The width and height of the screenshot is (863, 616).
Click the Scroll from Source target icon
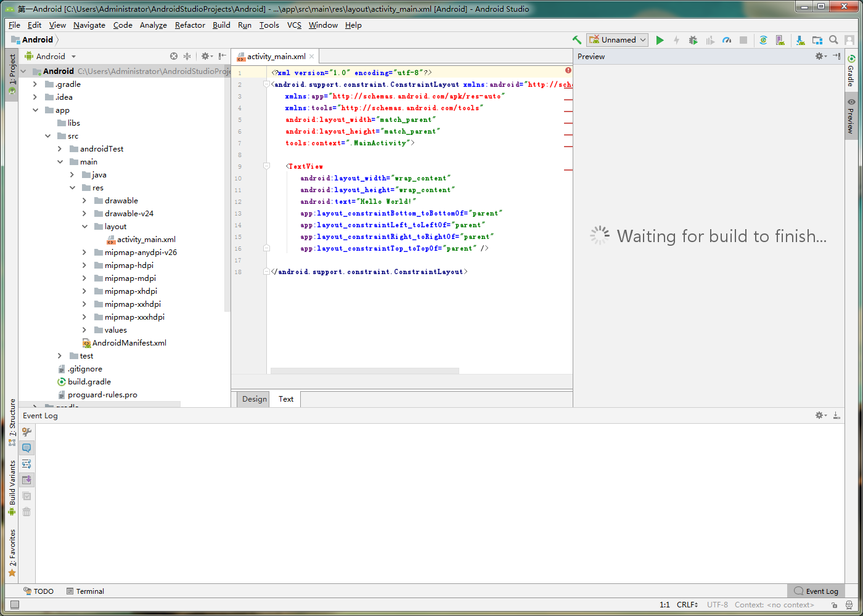pyautogui.click(x=174, y=56)
